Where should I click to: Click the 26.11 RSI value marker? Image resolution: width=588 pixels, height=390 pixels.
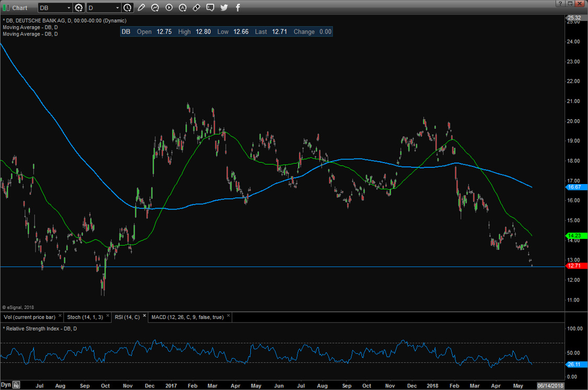coord(575,364)
